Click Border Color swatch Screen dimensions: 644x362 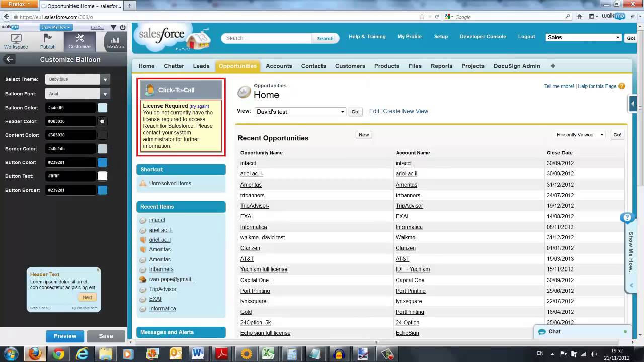102,149
